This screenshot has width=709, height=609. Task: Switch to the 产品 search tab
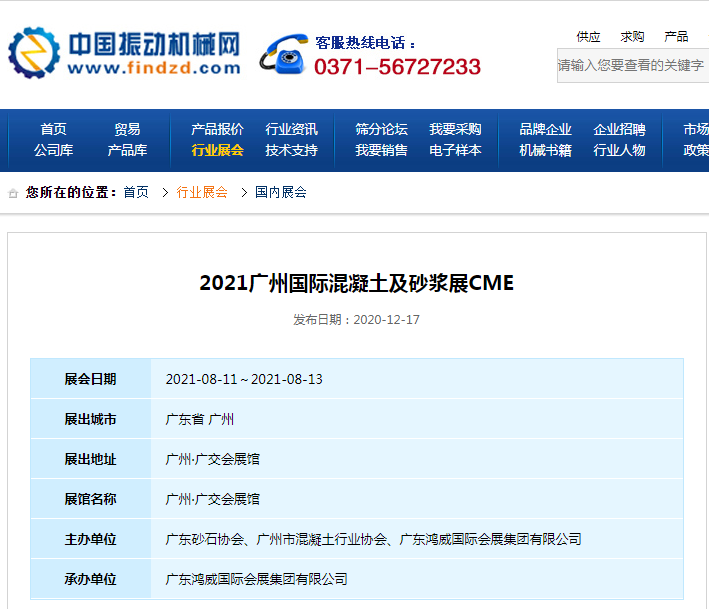tap(676, 37)
